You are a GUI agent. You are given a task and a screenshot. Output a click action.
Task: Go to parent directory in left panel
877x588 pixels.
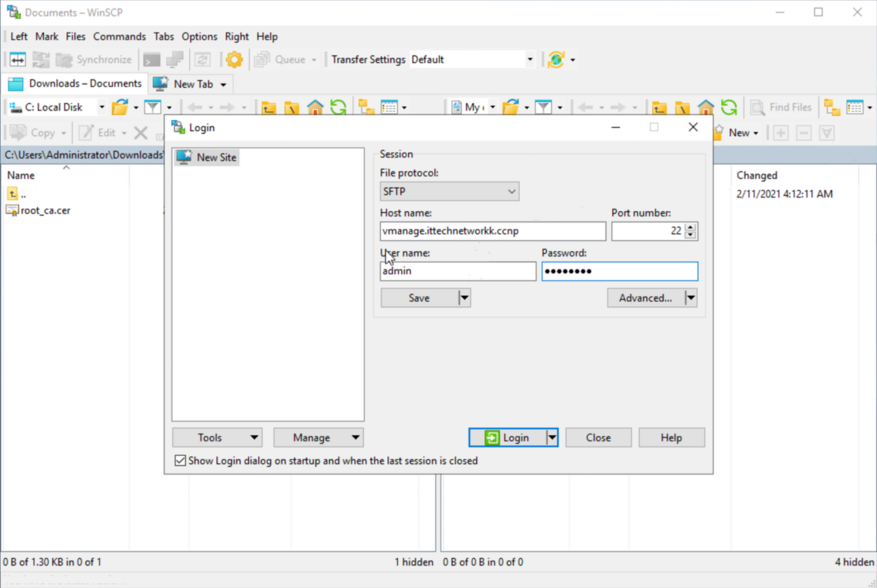point(269,107)
